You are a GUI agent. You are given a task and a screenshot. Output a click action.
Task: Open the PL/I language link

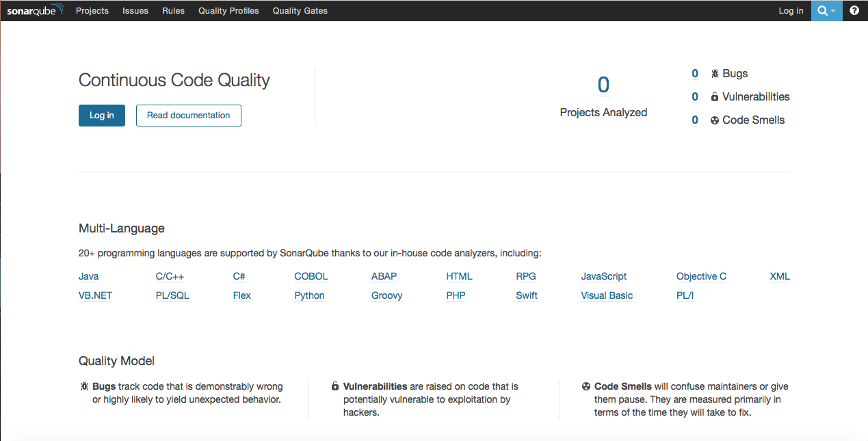tap(685, 296)
